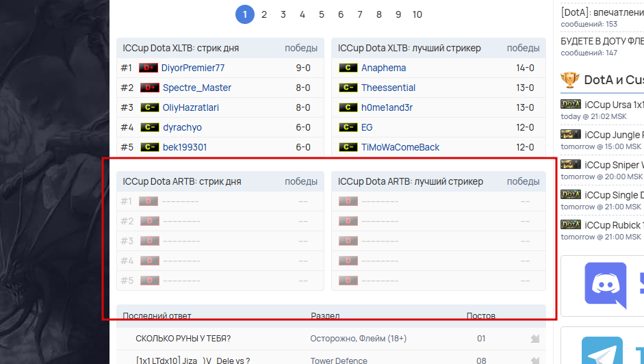Screen dimensions: 644x364
Task: Open Spectre_Master player profile
Action: tap(196, 88)
